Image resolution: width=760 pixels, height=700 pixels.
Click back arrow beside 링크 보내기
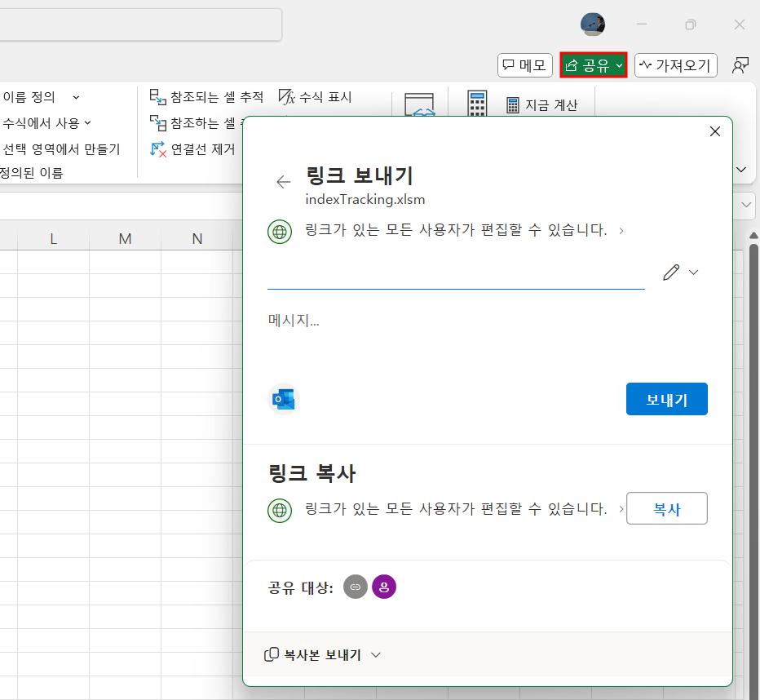(283, 182)
